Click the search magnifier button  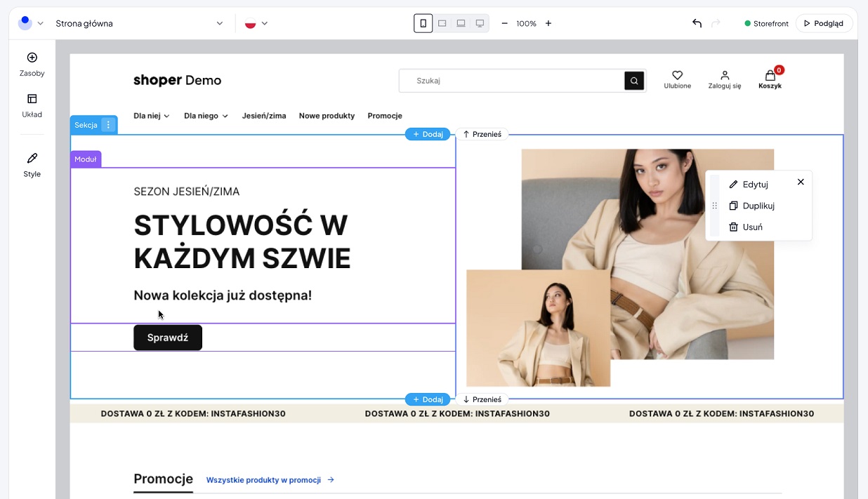coord(634,81)
